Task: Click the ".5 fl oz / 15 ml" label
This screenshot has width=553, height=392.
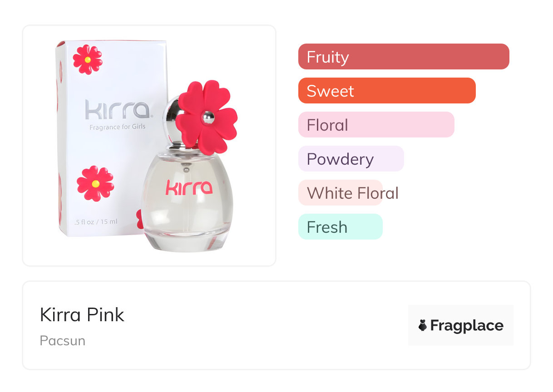Action: pyautogui.click(x=96, y=222)
